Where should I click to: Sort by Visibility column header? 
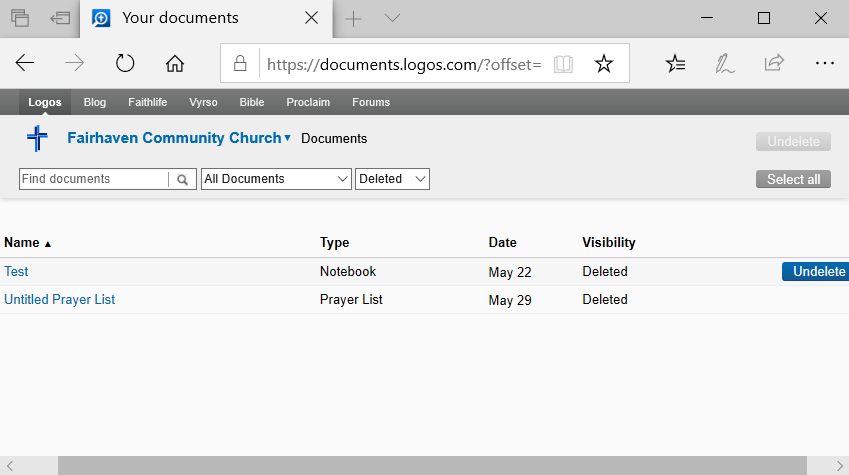609,243
